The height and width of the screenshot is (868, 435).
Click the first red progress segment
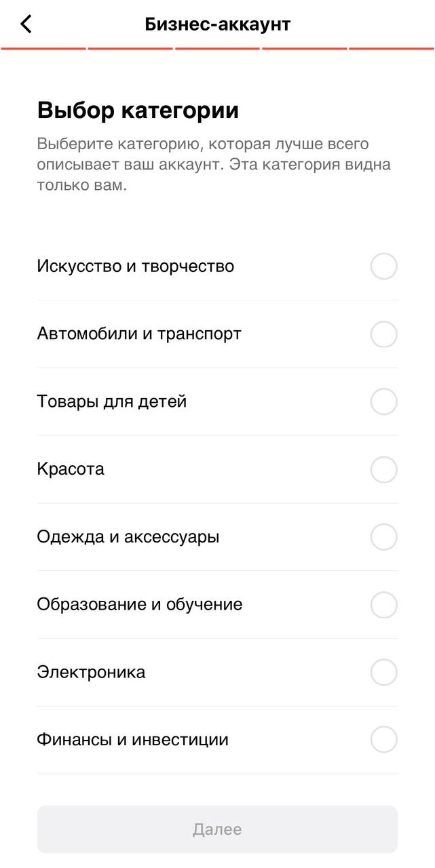43,49
